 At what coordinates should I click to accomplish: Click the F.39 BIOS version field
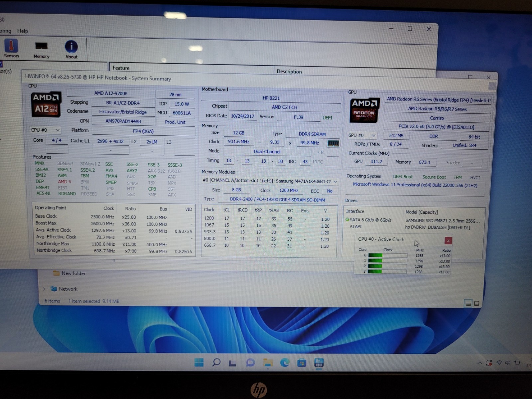pos(298,117)
